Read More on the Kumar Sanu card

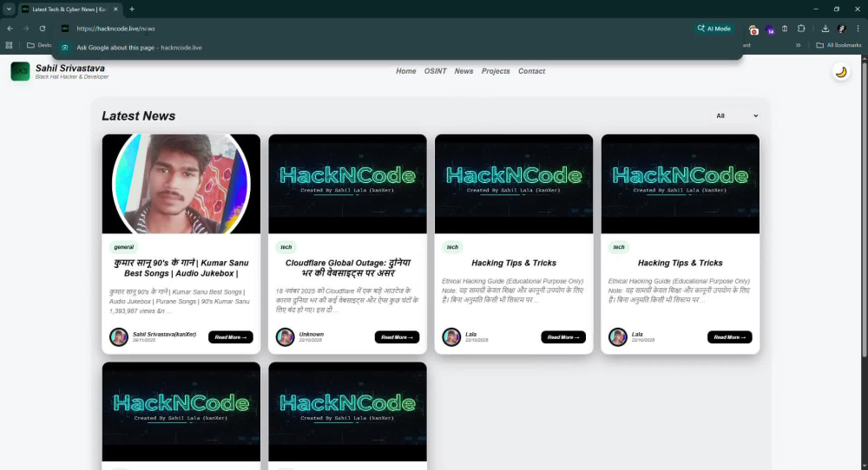click(x=231, y=337)
